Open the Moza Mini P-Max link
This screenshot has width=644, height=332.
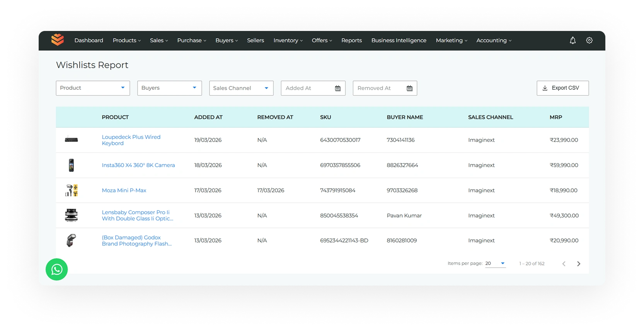pos(124,190)
